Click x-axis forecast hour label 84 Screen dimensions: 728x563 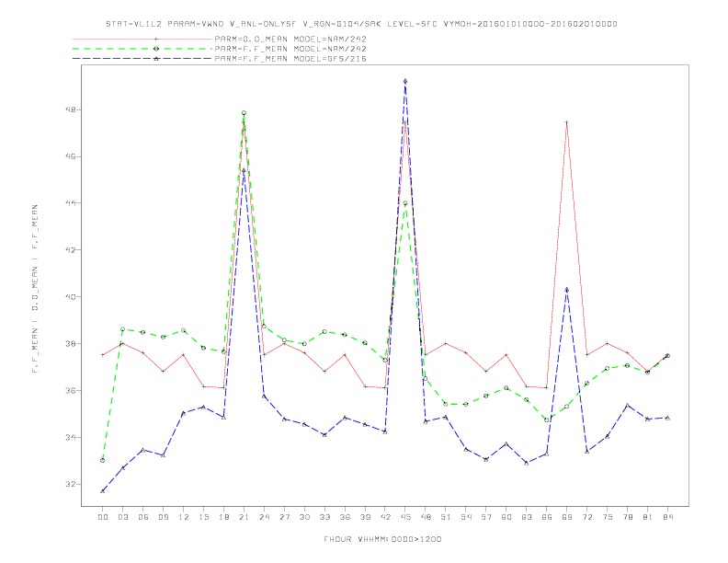pyautogui.click(x=667, y=517)
